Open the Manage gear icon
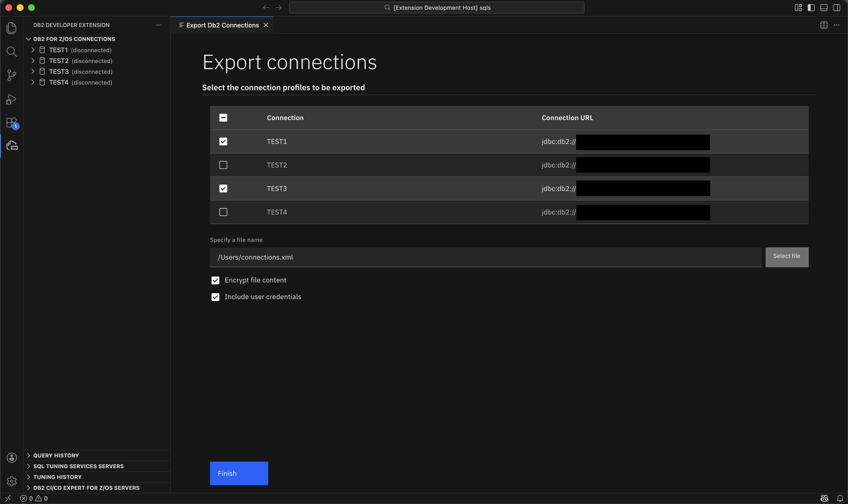The image size is (848, 504). coord(12,481)
